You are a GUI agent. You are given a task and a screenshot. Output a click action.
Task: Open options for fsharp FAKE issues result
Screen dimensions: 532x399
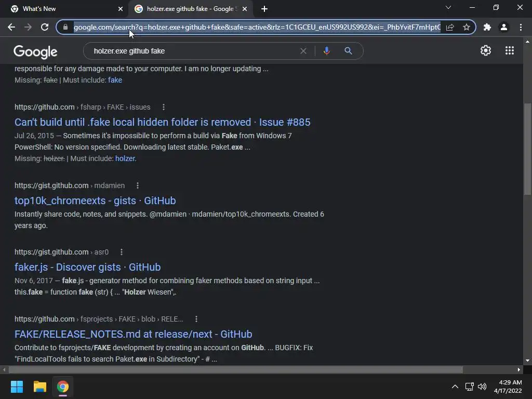164,107
